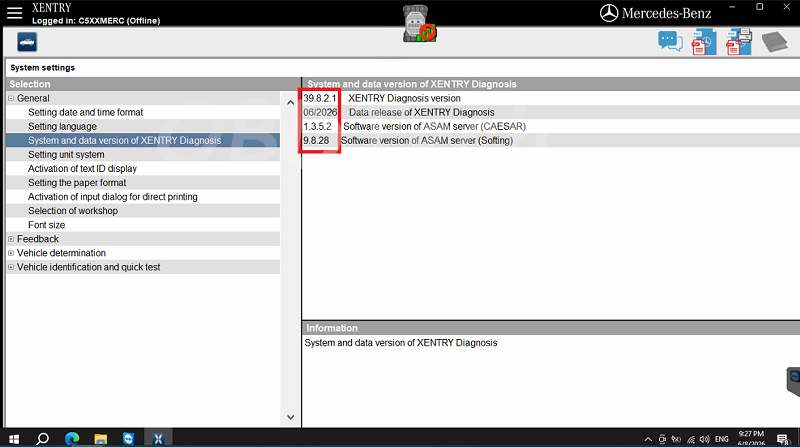Click the selection list scroll up arrow

[290, 103]
